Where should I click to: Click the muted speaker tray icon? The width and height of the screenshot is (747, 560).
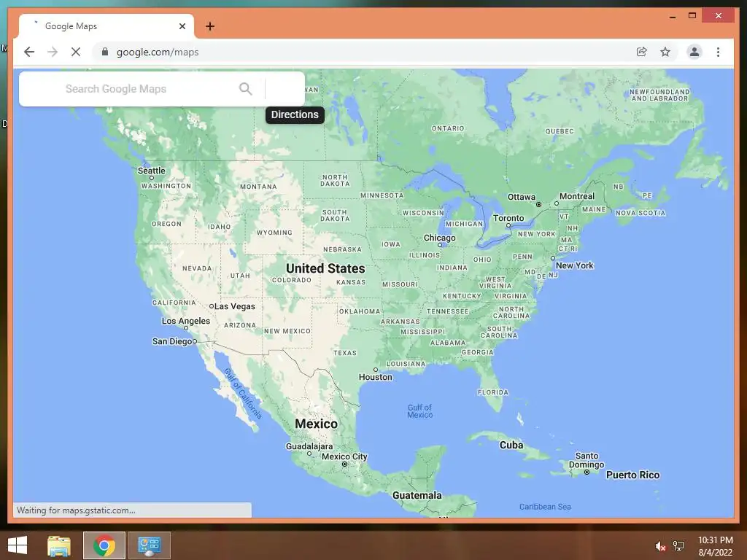coord(660,545)
